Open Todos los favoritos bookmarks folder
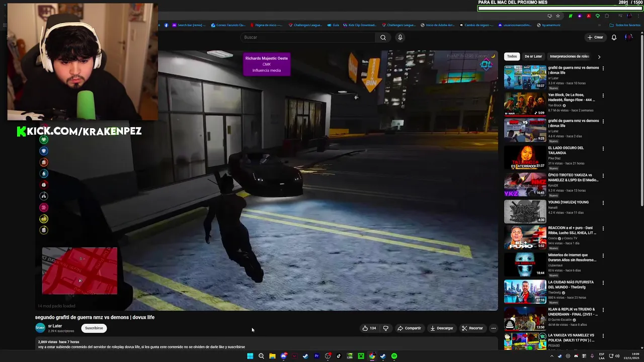 click(625, 25)
